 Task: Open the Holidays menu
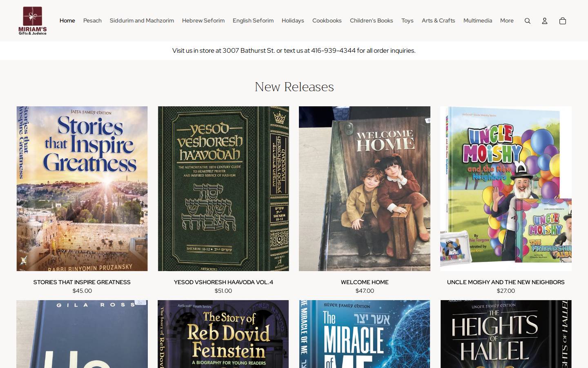pos(293,20)
